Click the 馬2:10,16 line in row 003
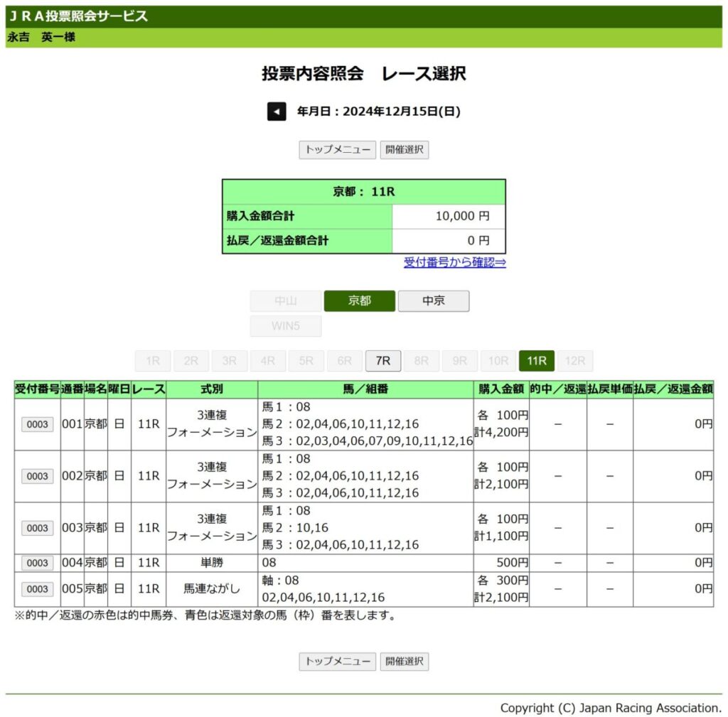The height and width of the screenshot is (717, 728). [295, 528]
